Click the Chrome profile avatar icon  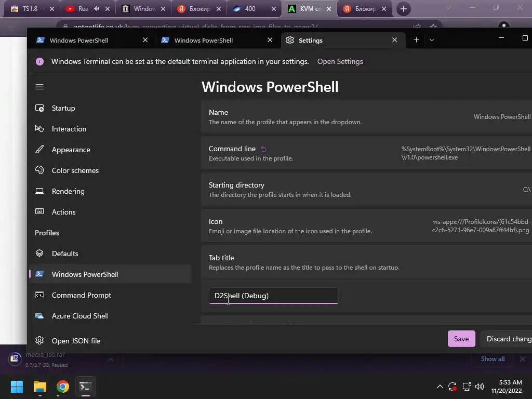tap(504, 26)
